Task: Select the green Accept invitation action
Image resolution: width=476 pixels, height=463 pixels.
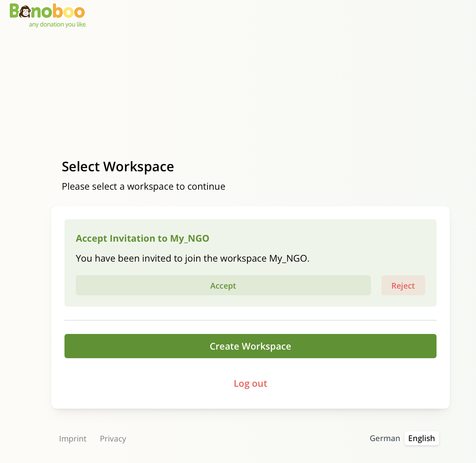Action: click(x=223, y=285)
